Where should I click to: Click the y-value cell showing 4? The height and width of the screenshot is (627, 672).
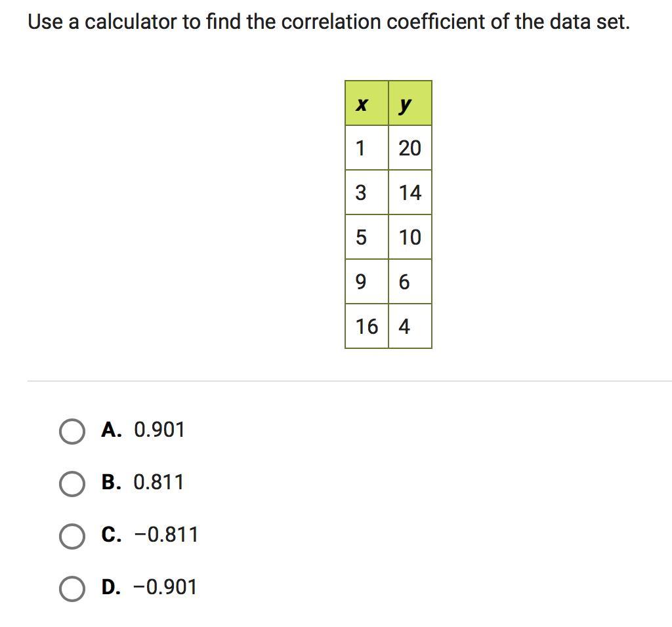[x=410, y=326]
